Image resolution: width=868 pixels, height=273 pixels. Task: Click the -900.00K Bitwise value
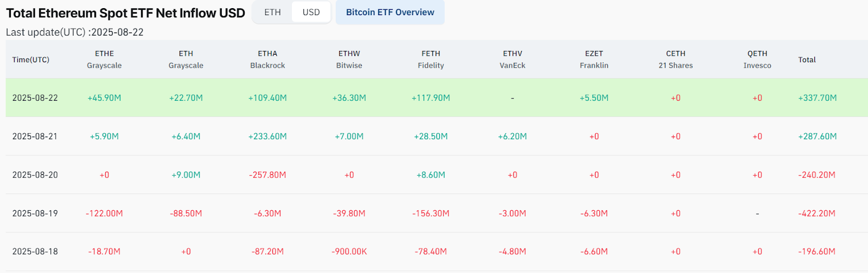click(x=349, y=252)
